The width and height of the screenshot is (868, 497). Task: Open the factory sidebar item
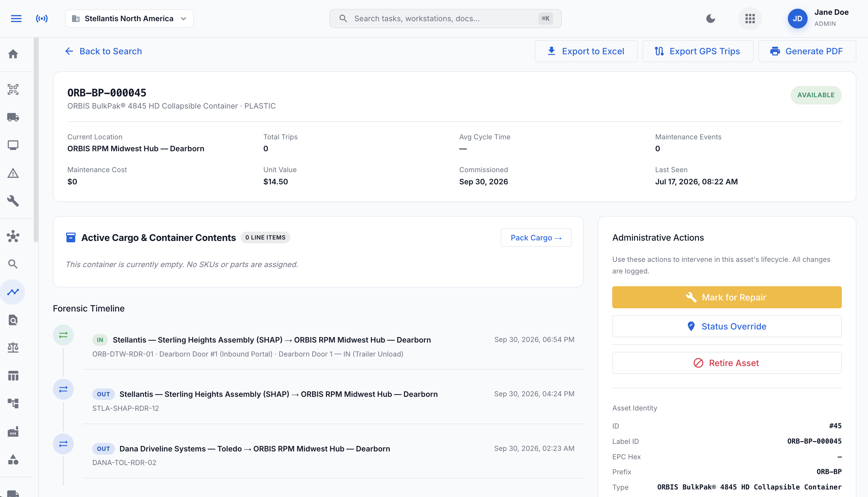[x=13, y=431]
